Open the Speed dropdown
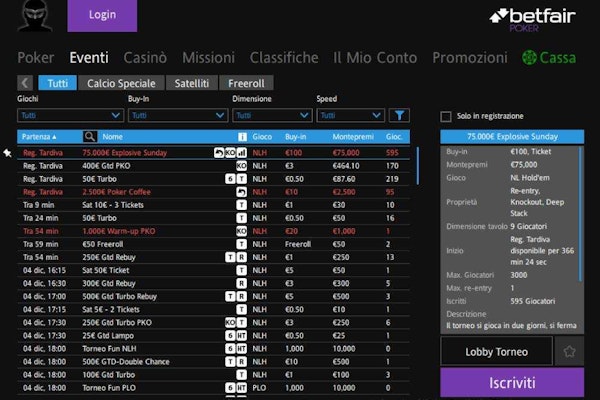 350,115
